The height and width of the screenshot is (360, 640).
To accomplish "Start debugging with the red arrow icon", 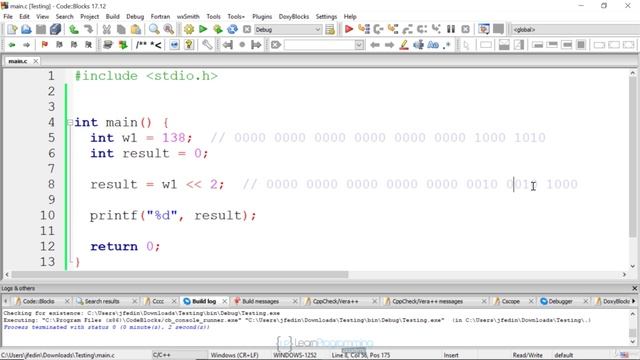I will 349,29.
